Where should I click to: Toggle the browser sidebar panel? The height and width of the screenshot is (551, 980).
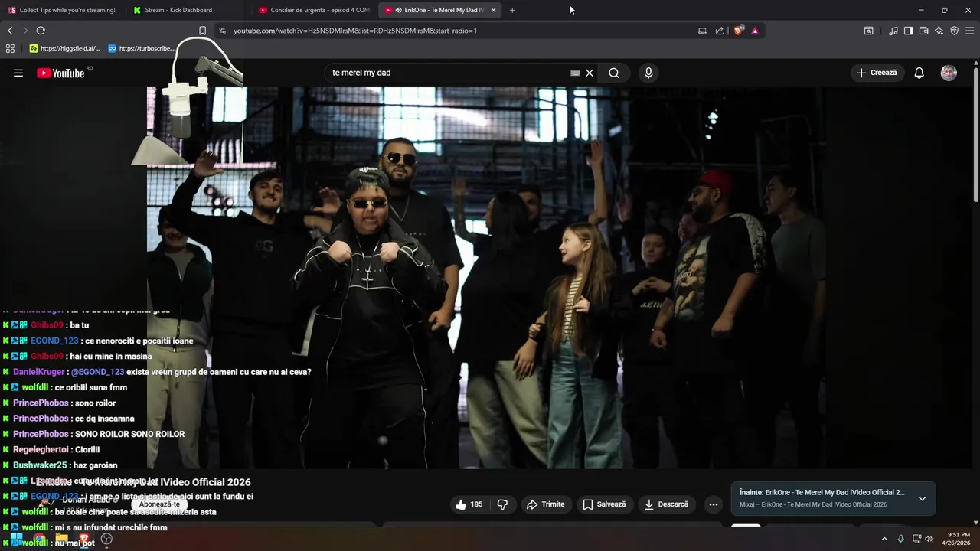(908, 31)
